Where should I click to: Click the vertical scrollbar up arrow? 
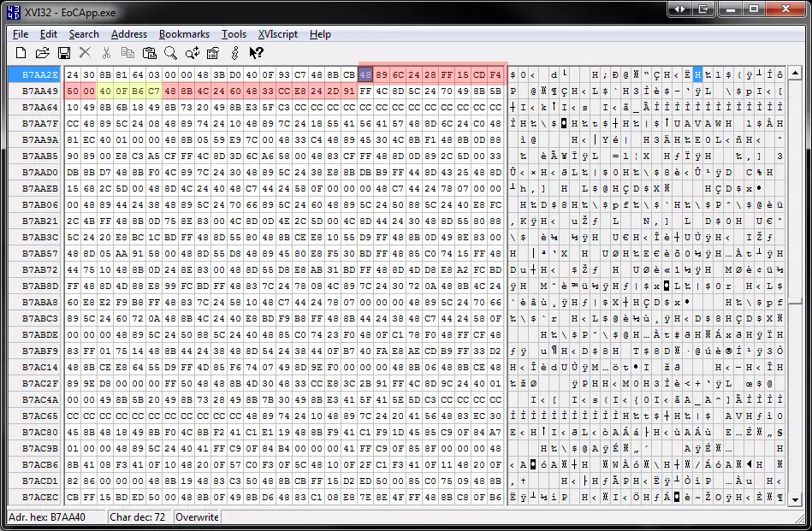point(795,73)
